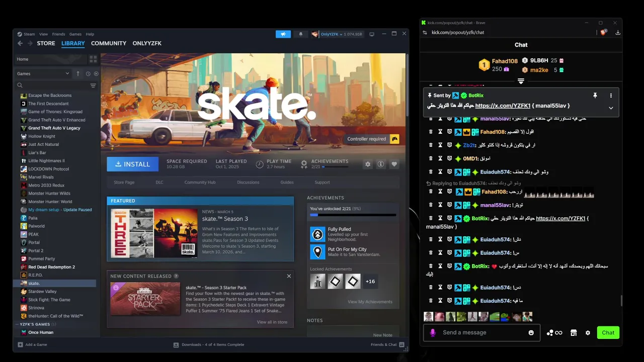Expand the Games filter dropdown
Viewport: 644px width, 362px height.
tap(43, 74)
